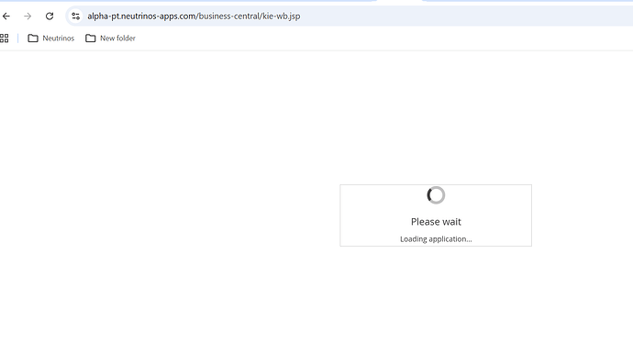This screenshot has width=633, height=364.
Task: Open the New folder bookmark folder
Action: pos(110,39)
